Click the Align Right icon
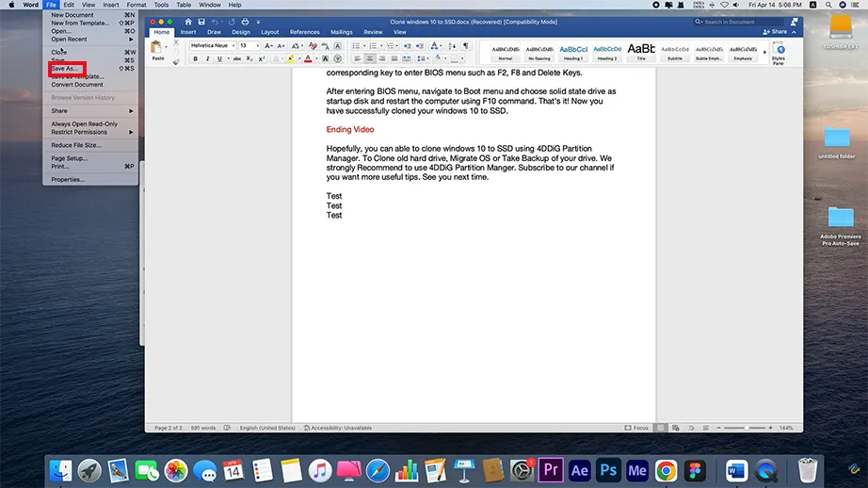The width and height of the screenshot is (868, 488). pyautogui.click(x=382, y=58)
